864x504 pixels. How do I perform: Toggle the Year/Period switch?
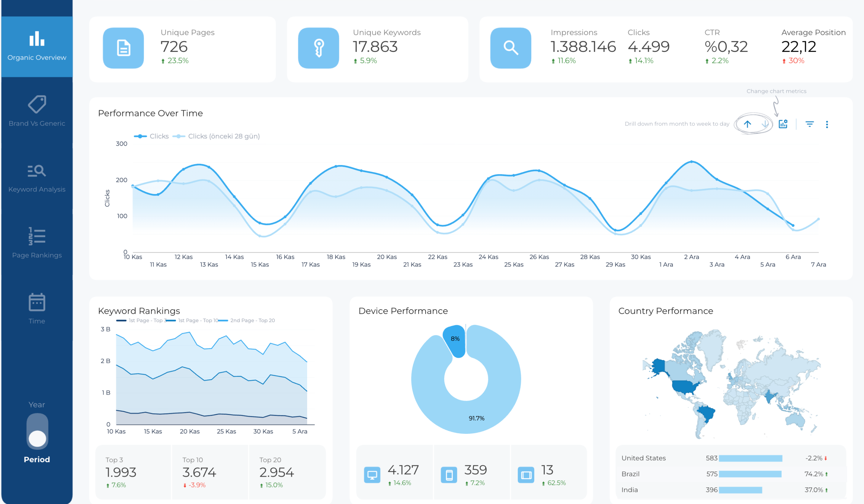[x=37, y=431]
